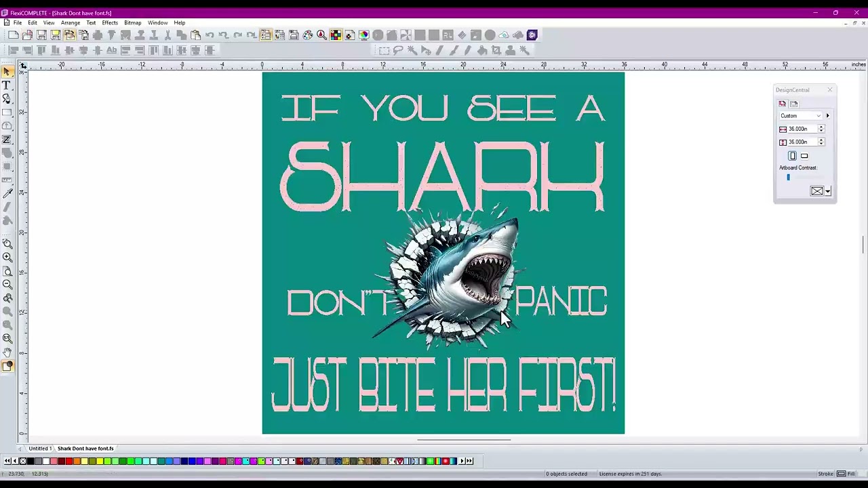Set artboard to landscape orientation

804,156
